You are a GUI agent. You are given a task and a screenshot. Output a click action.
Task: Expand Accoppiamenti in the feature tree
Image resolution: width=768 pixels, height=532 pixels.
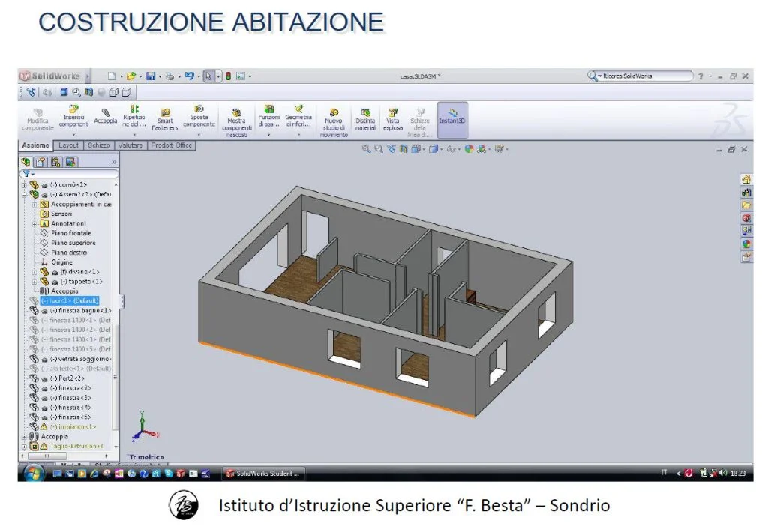click(34, 205)
